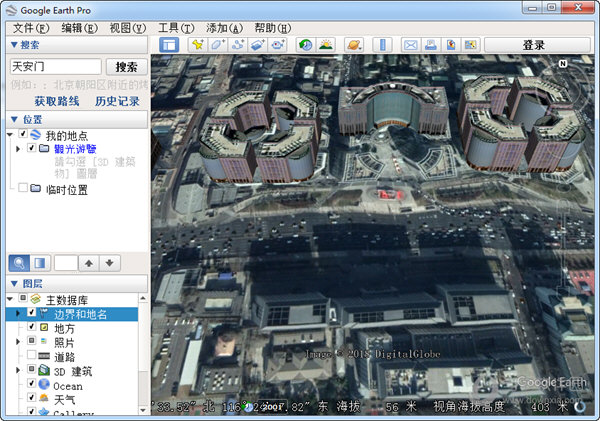Click the 3D 建筑 layer icon
Viewport: 600px width, 421px height.
(44, 370)
